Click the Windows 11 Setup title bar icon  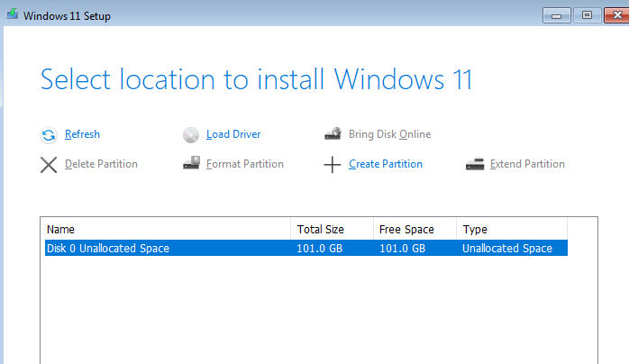pyautogui.click(x=13, y=14)
